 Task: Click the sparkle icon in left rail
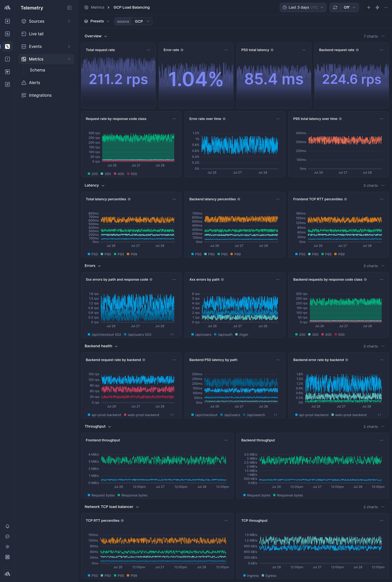pyautogui.click(x=7, y=21)
